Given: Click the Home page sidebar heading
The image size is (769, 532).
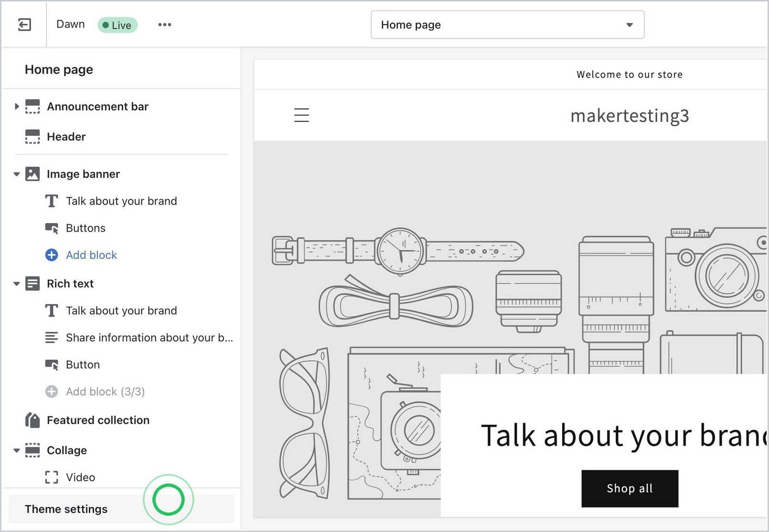Looking at the screenshot, I should click(59, 69).
